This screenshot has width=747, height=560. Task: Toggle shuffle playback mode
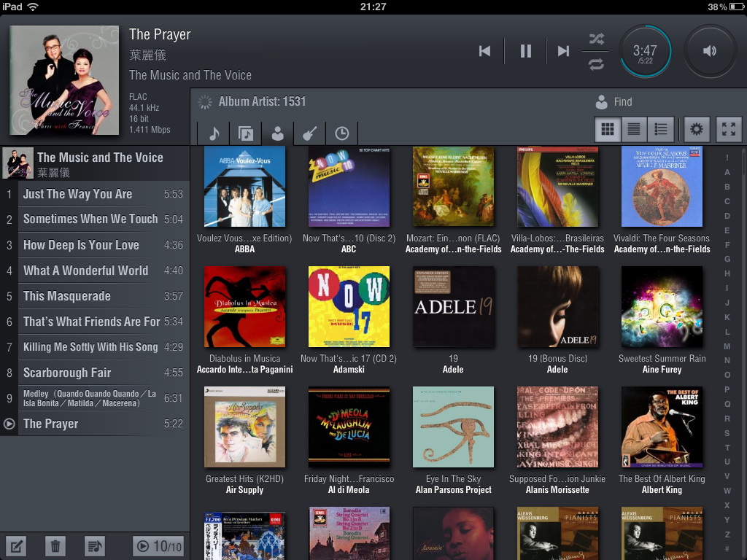(596, 39)
